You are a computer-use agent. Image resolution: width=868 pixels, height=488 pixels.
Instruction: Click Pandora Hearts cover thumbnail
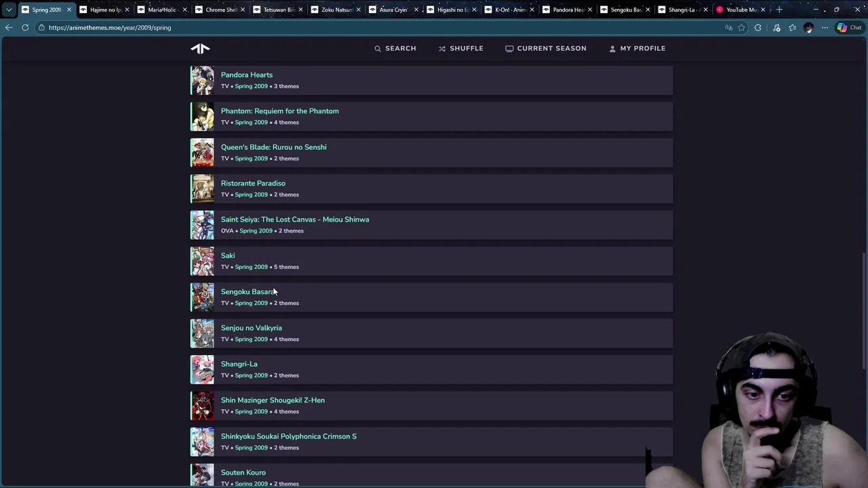(x=202, y=80)
